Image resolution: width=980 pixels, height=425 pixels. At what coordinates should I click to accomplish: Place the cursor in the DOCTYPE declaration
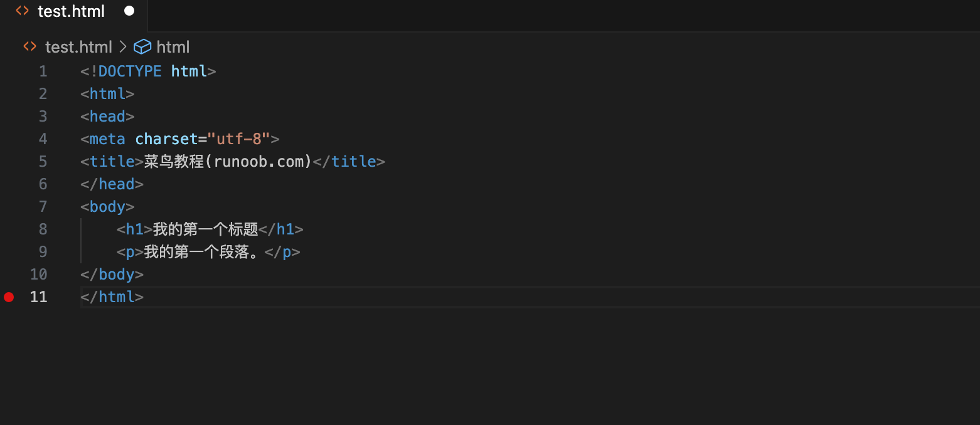130,71
